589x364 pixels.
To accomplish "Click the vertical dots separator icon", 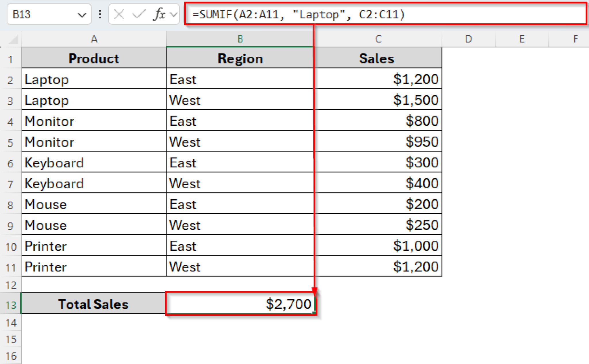I will pyautogui.click(x=99, y=14).
